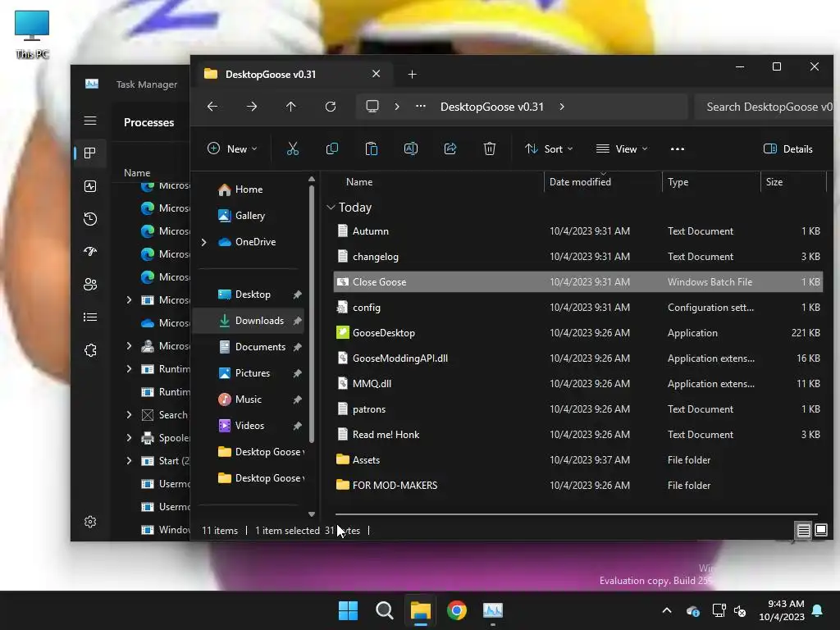Open the Sort dropdown menu
840x630 pixels.
click(x=549, y=149)
